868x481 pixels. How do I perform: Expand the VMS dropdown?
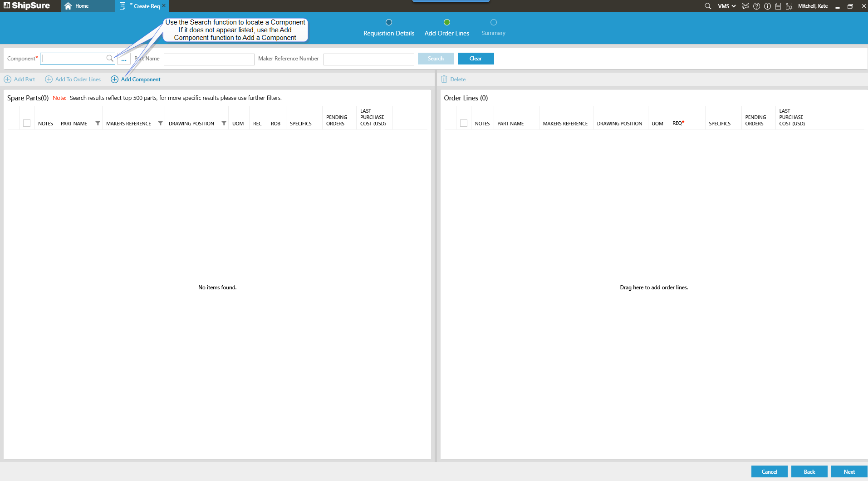(726, 6)
